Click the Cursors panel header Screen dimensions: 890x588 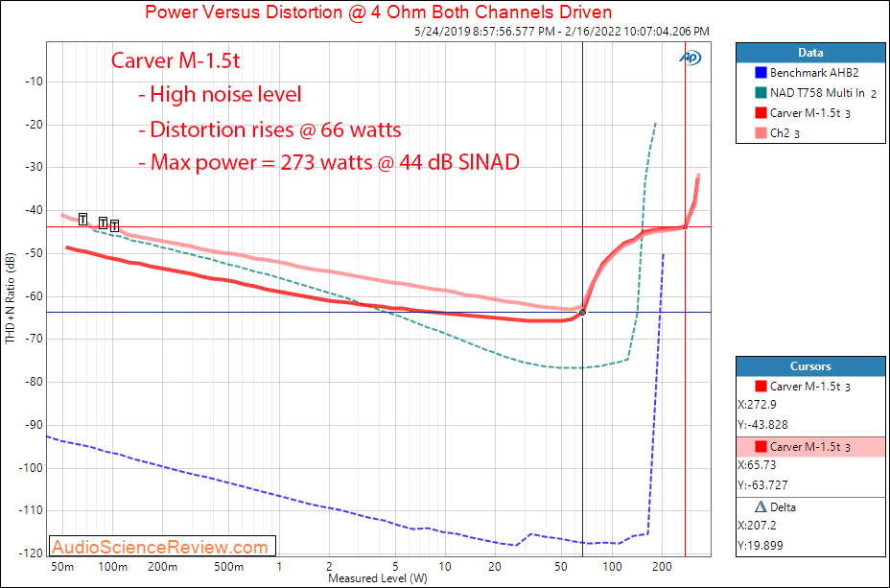[x=810, y=366]
